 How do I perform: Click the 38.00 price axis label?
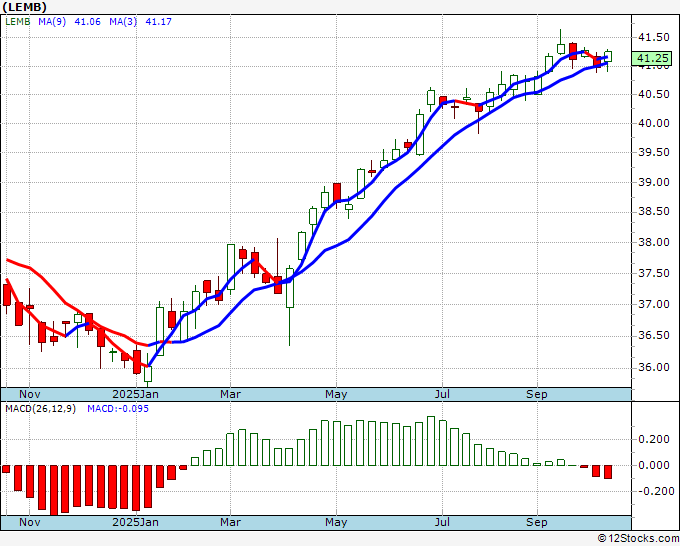pyautogui.click(x=654, y=242)
